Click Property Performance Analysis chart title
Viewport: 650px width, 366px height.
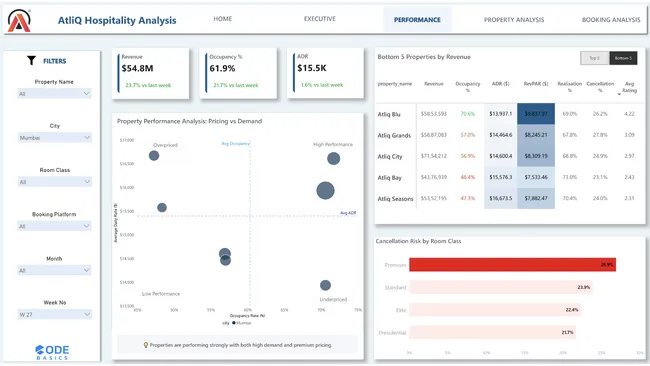coord(189,121)
